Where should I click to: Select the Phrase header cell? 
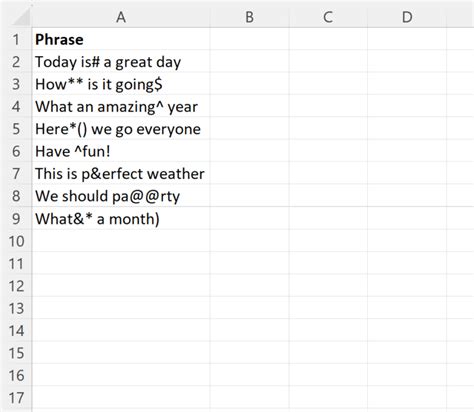(x=121, y=39)
